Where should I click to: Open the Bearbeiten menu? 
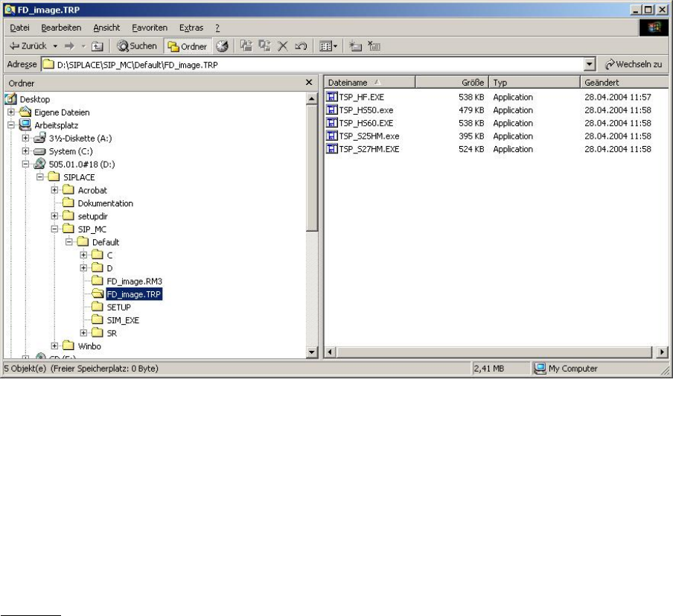(x=61, y=28)
